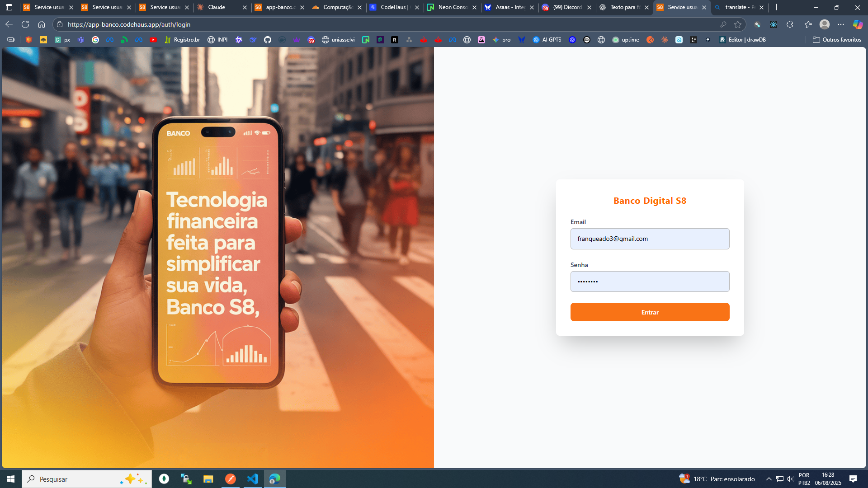
Task: Open the weather widget showing 18°C
Action: pos(717,479)
